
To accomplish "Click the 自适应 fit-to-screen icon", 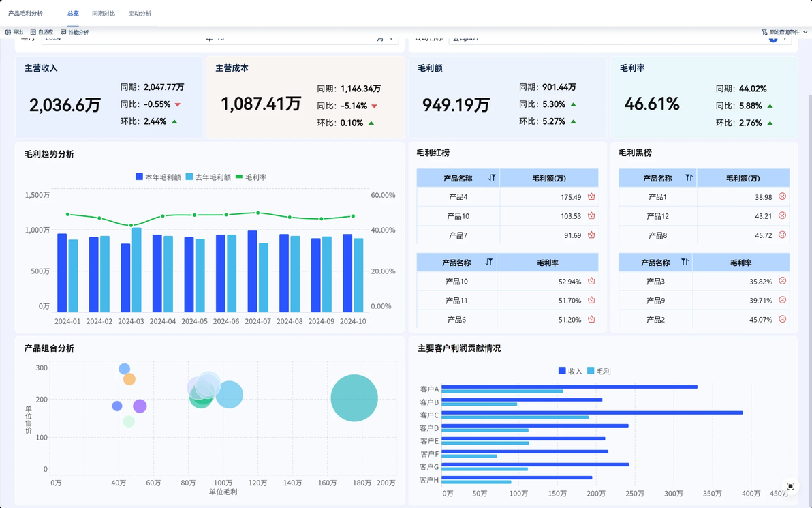I will [33, 32].
